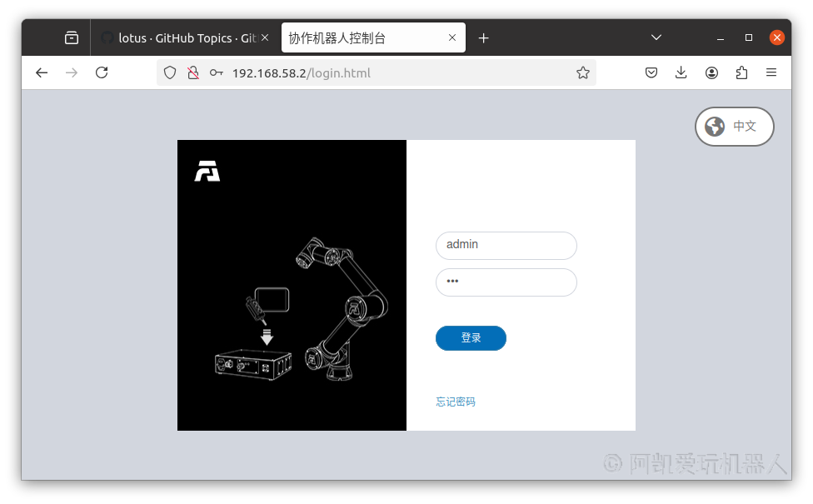Click the insecure connection padlock icon
The height and width of the screenshot is (504, 813).
tap(192, 72)
